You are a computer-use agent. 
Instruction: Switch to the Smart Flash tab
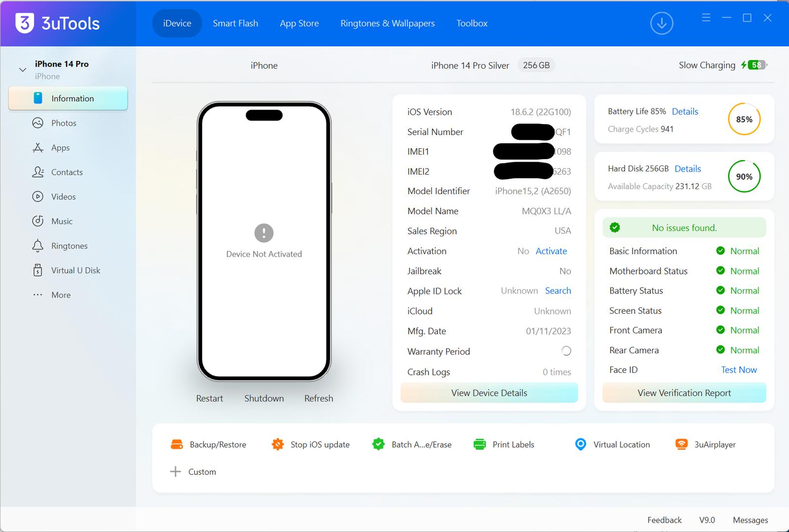pyautogui.click(x=235, y=23)
